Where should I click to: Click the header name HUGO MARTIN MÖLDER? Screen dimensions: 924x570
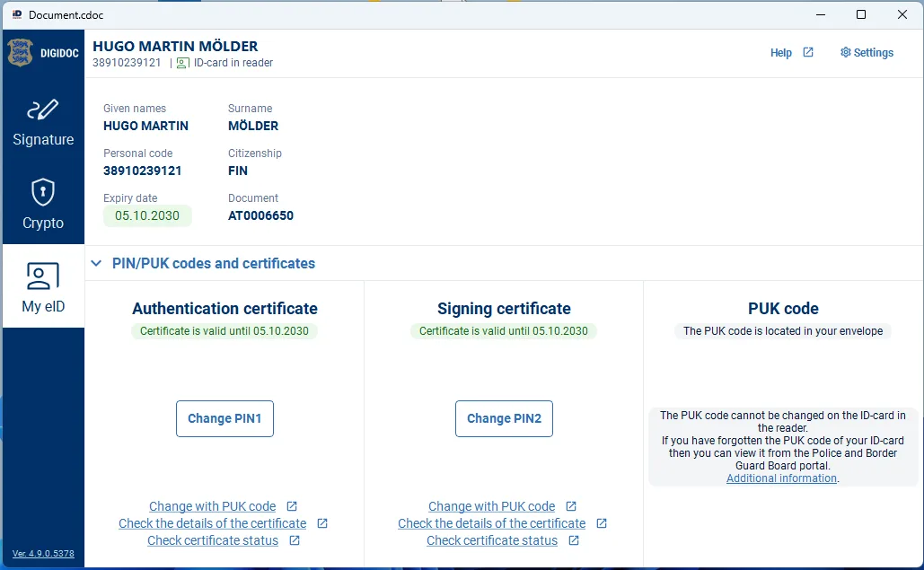pos(175,46)
